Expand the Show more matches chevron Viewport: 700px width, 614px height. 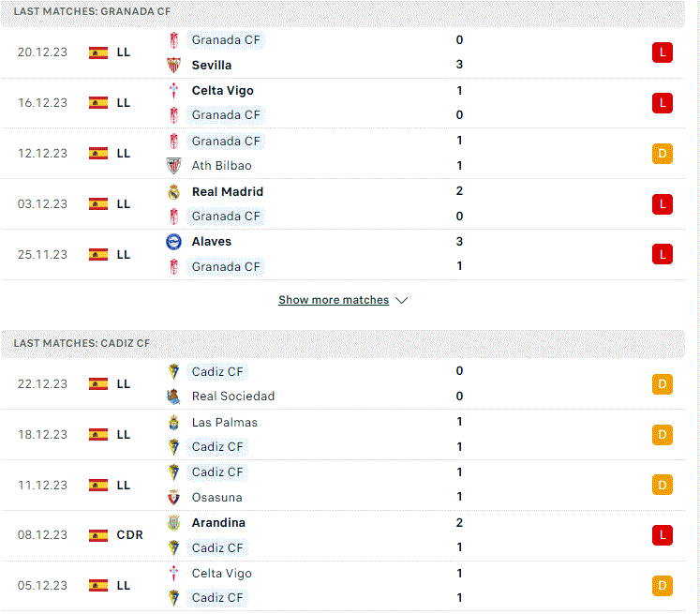coord(402,301)
